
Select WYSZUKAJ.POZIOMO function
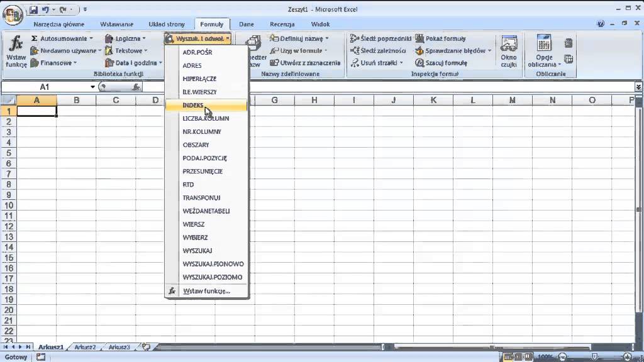tap(206, 277)
